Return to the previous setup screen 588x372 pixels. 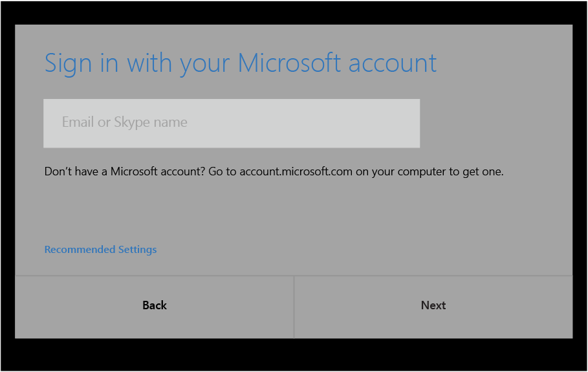click(155, 306)
